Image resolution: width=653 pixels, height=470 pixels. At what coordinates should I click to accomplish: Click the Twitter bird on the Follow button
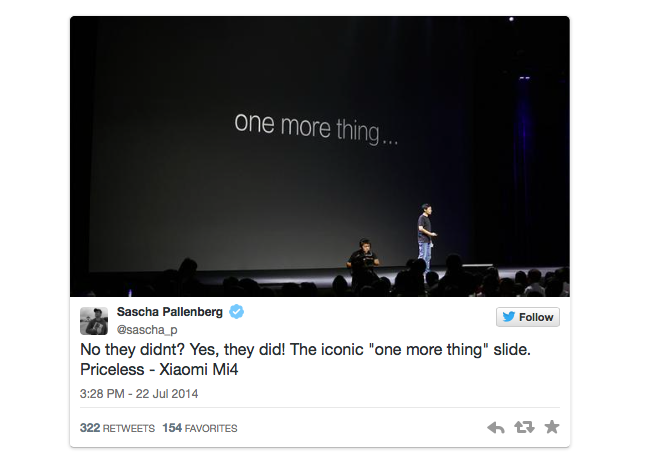(509, 317)
